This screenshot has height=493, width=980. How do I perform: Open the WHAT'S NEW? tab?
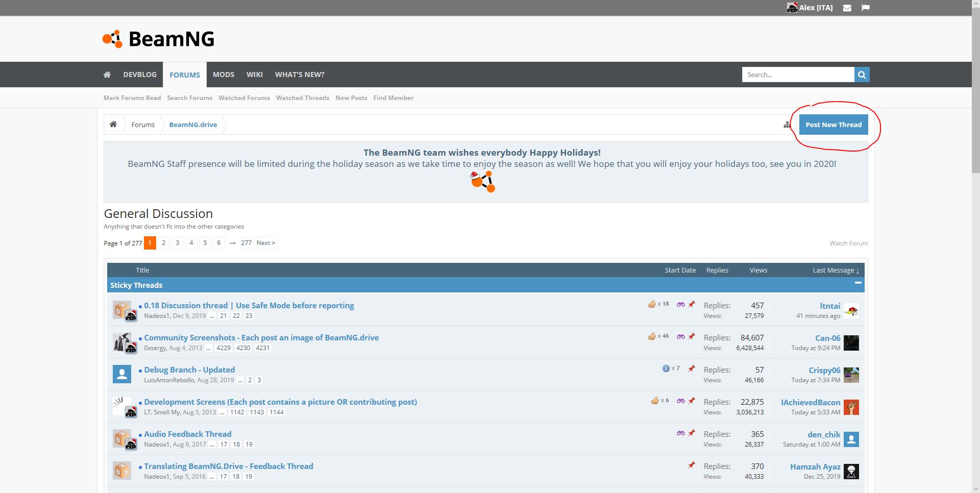[x=300, y=75]
